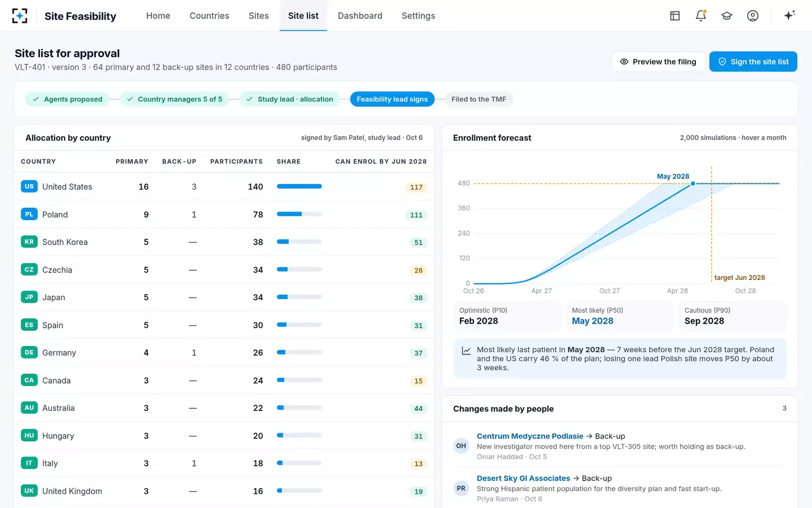Click the Poland share progress bar
Image resolution: width=812 pixels, height=508 pixels.
click(x=299, y=214)
